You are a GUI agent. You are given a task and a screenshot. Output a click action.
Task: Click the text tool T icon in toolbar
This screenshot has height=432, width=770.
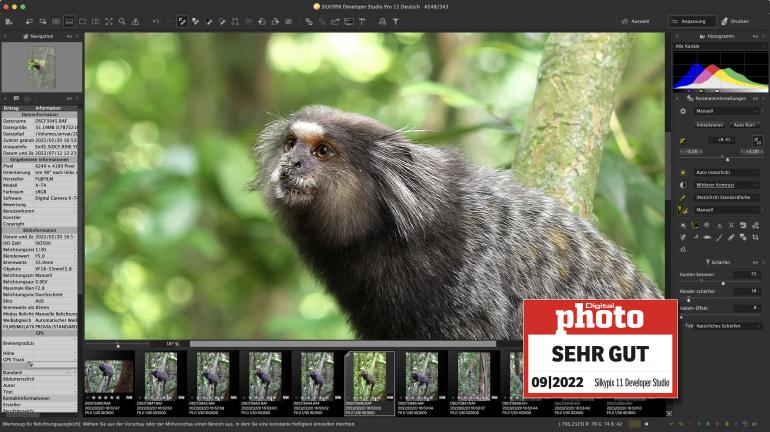pyautogui.click(x=362, y=22)
